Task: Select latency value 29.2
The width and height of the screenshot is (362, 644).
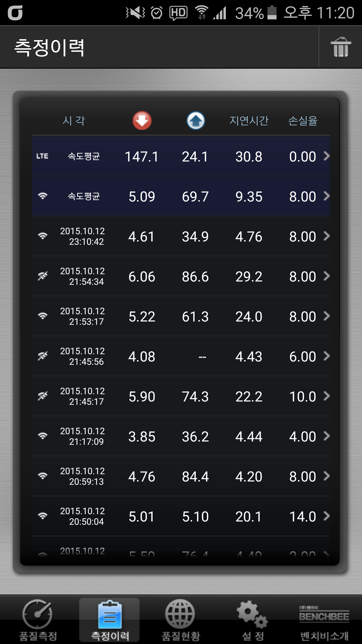Action: pos(249,276)
